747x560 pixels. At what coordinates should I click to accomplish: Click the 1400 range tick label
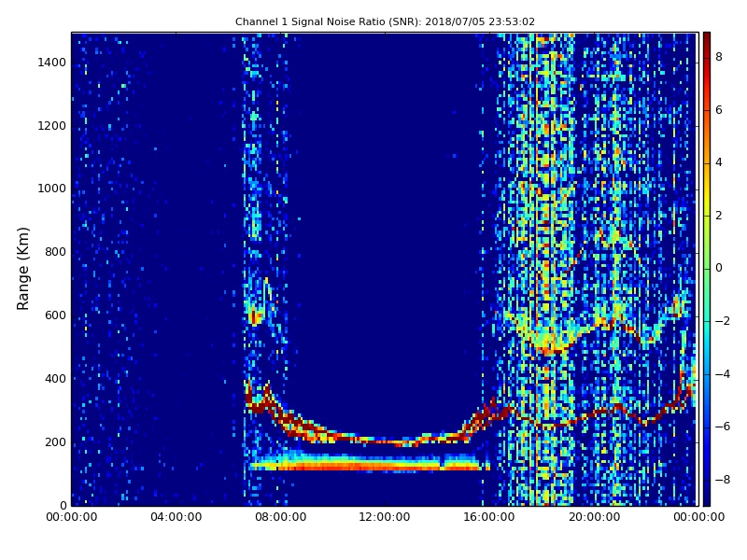coord(52,63)
